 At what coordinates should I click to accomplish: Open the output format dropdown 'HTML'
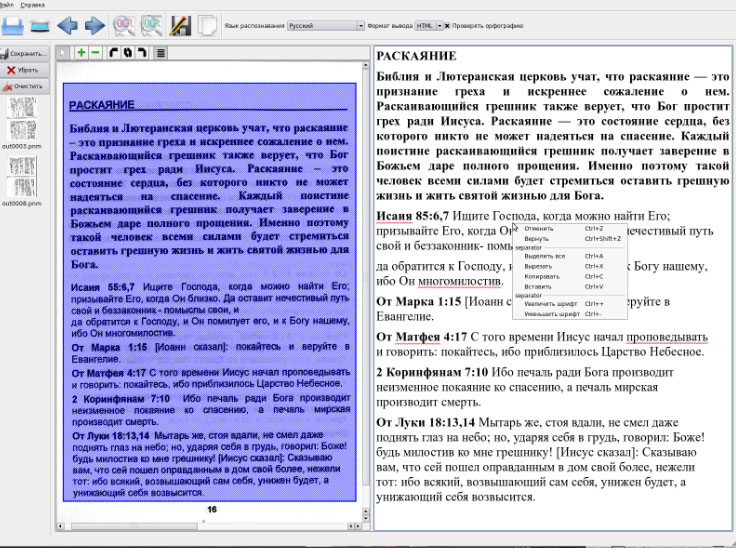[x=425, y=25]
